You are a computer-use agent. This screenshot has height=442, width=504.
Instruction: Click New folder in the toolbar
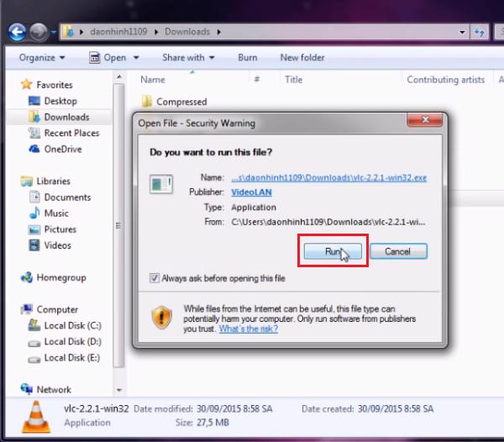click(302, 58)
